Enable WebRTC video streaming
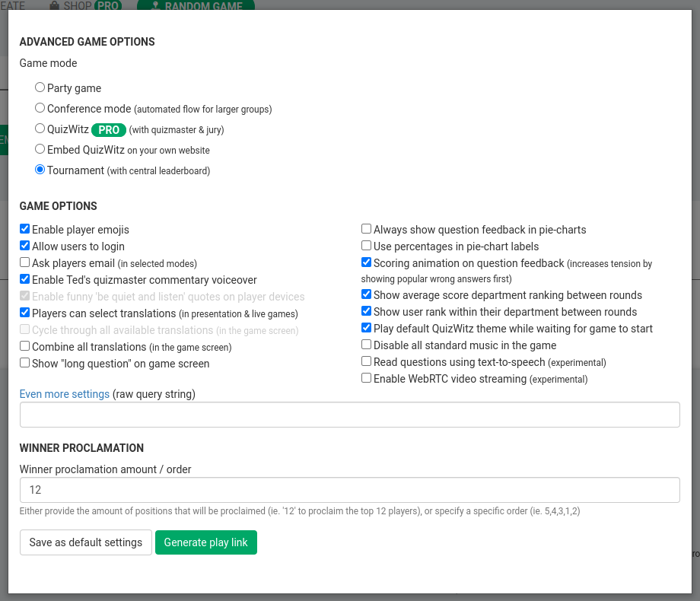The width and height of the screenshot is (700, 601). pyautogui.click(x=366, y=377)
